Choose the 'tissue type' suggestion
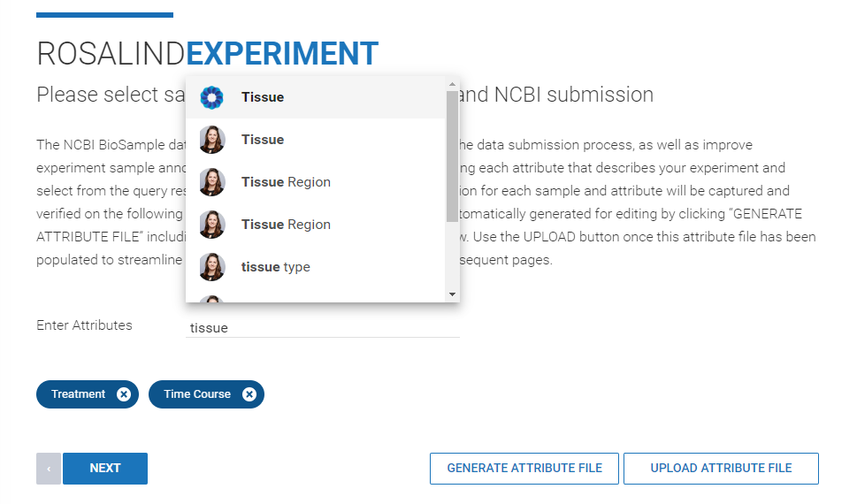The height and width of the screenshot is (504, 857). pyautogui.click(x=276, y=267)
